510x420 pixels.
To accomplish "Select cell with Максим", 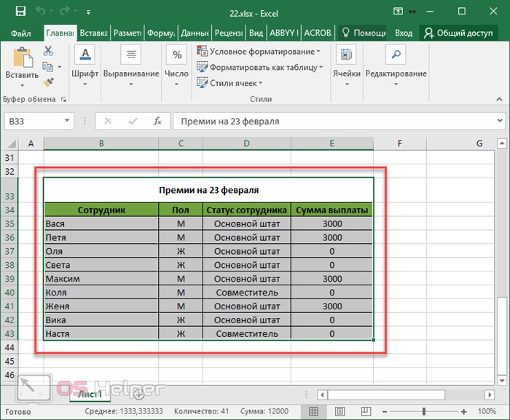I will point(101,279).
